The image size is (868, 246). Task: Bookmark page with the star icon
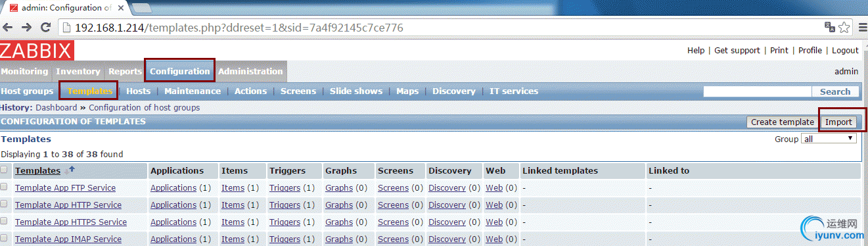(844, 28)
